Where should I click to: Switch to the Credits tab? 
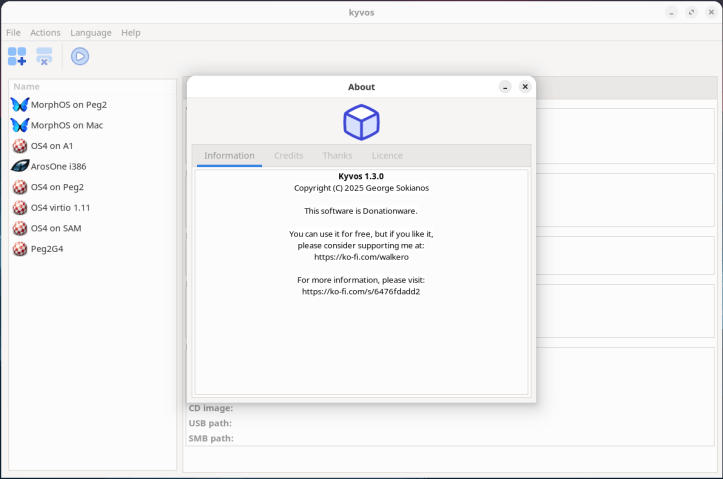point(288,156)
